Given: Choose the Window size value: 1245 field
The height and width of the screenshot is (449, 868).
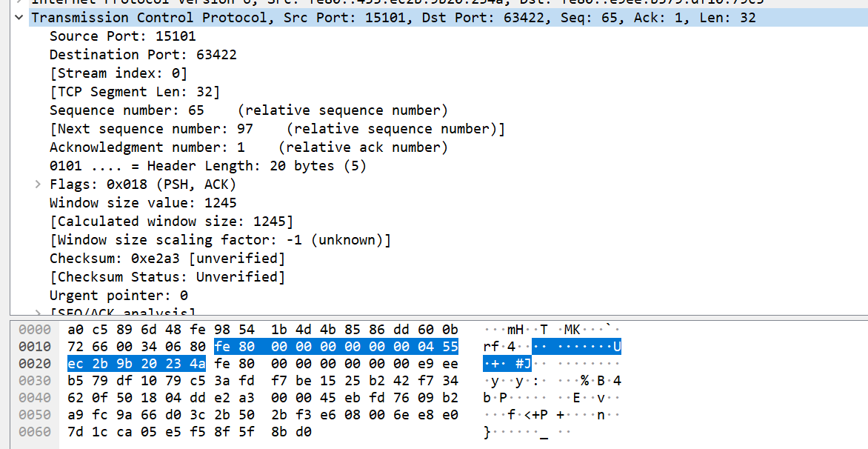Looking at the screenshot, I should (143, 203).
